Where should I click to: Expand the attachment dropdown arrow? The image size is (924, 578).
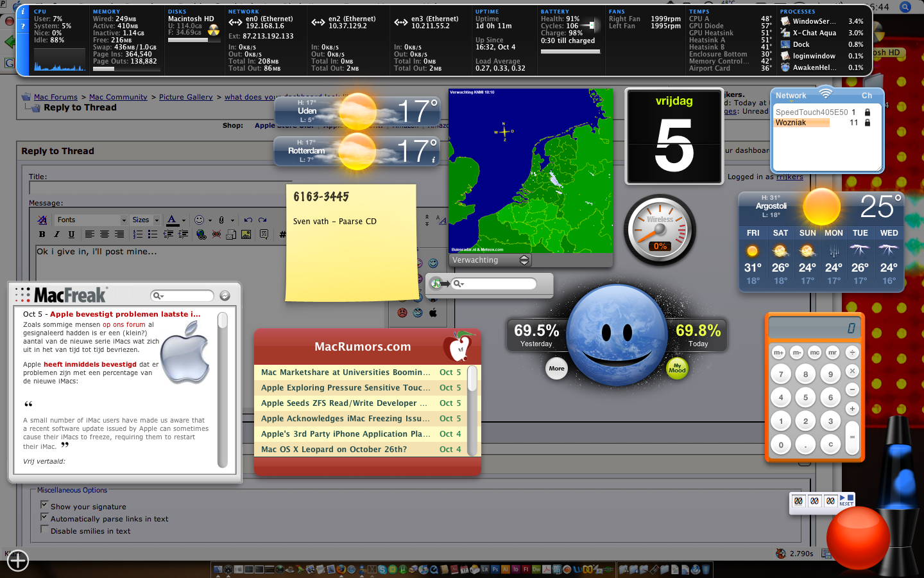(x=232, y=220)
